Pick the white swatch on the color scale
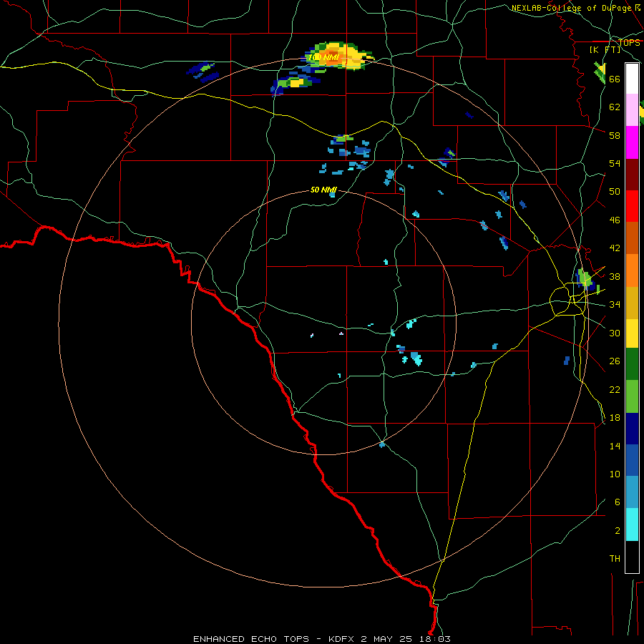 coord(632,79)
